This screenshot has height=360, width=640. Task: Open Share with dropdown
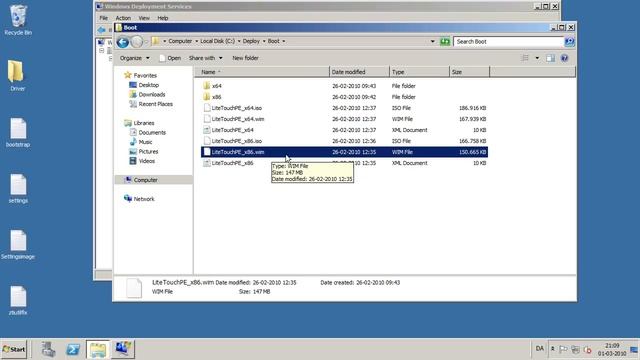point(205,58)
